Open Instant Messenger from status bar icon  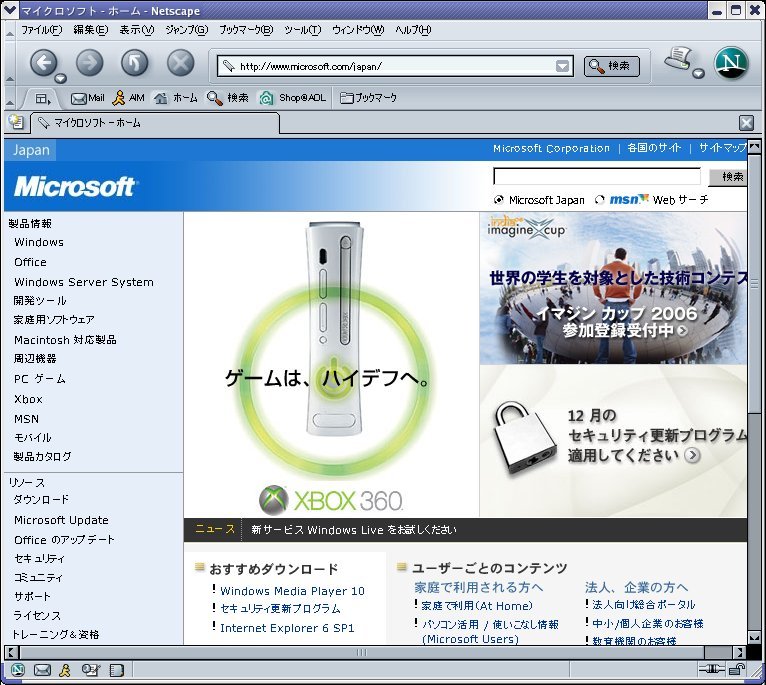[65, 670]
